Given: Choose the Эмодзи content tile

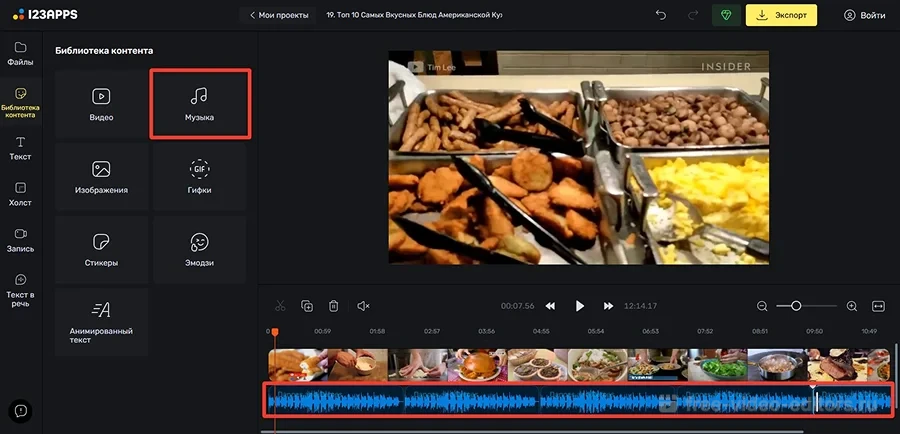Looking at the screenshot, I should click(x=200, y=250).
